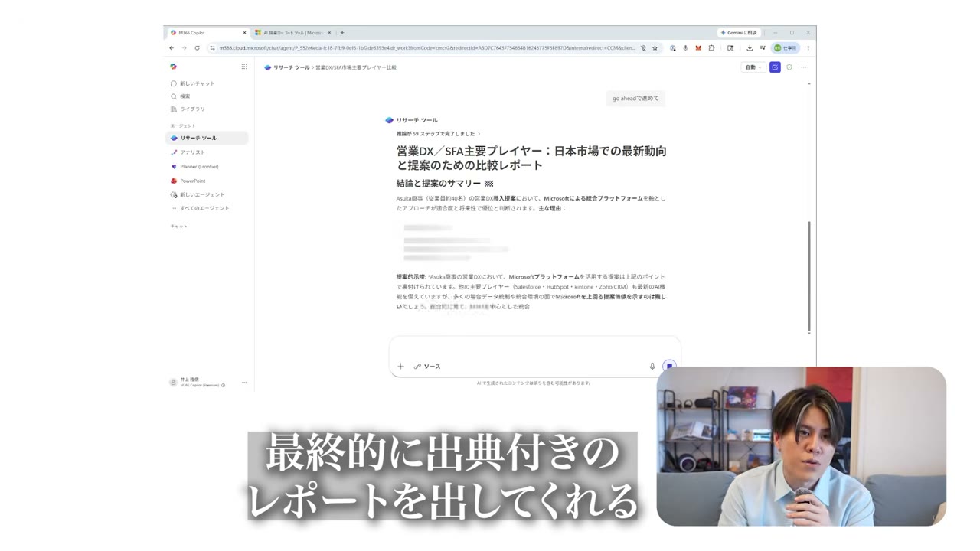The image size is (980, 551).
Task: Click the 結論と提案のサマリー subheading
Action: (444, 184)
